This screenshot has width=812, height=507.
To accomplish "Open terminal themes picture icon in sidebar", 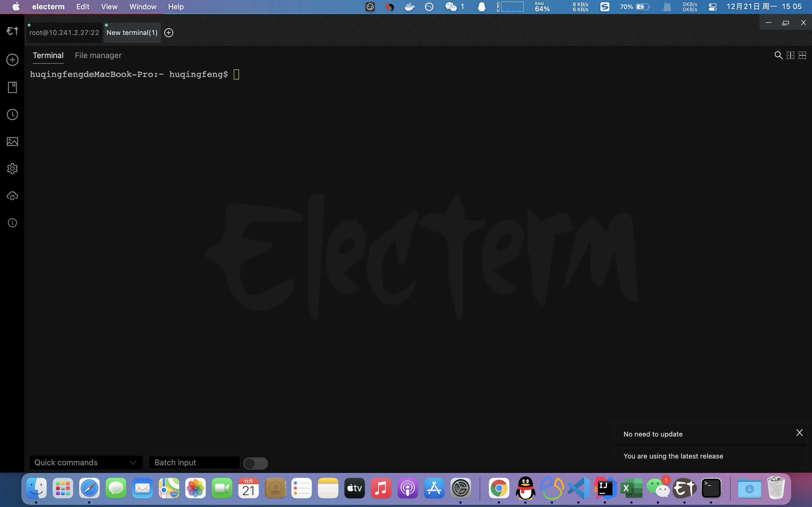I will [12, 142].
